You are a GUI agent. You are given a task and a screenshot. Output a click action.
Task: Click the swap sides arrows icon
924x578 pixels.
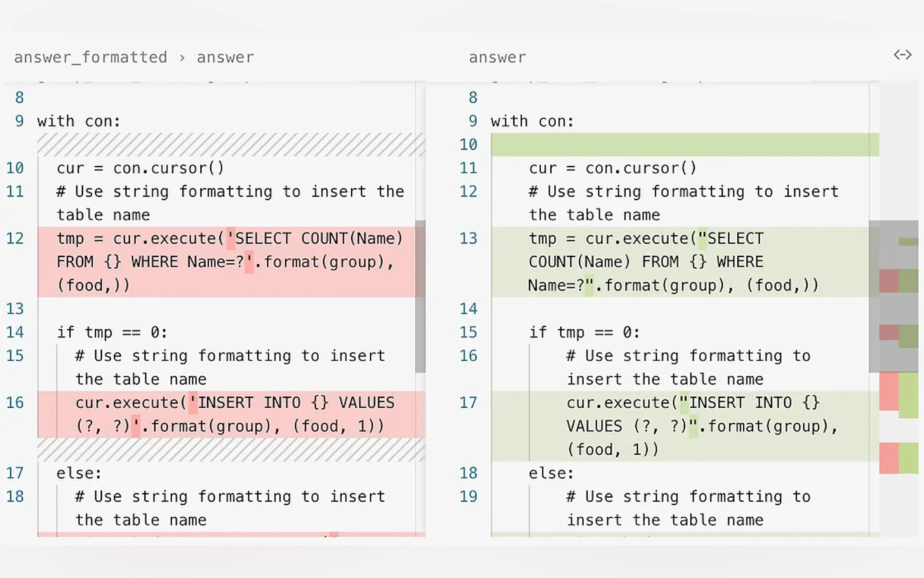click(x=902, y=55)
